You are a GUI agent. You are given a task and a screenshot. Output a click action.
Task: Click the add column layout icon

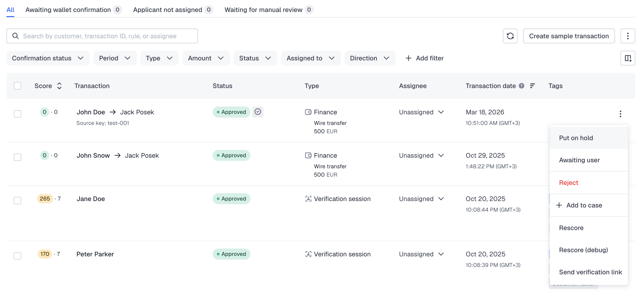(x=627, y=58)
